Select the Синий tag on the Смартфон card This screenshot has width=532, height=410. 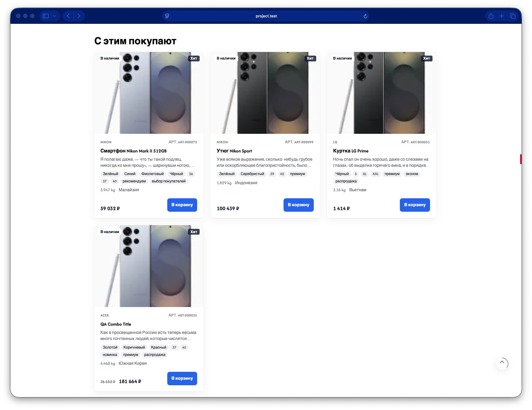click(x=130, y=174)
